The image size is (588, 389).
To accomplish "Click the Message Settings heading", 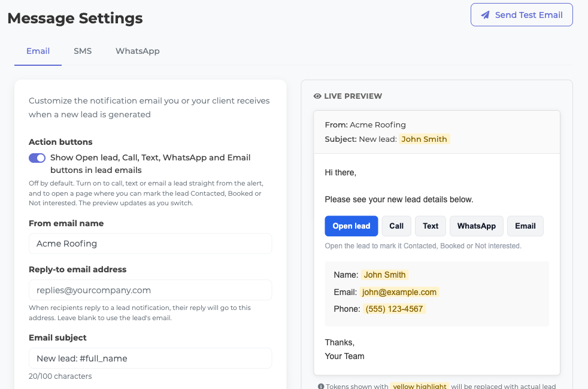I will (x=75, y=18).
